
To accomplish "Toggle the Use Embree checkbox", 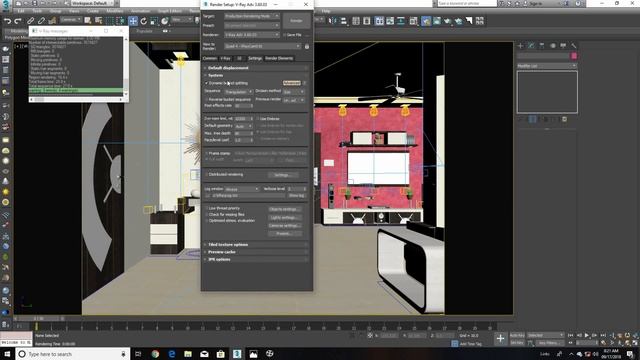I will [x=258, y=119].
